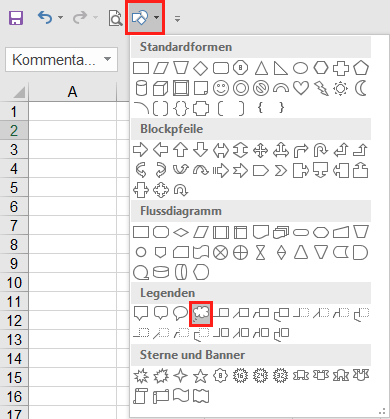Viewport: 390px width, 419px height.
Task: Undo the last action
Action: [x=45, y=18]
